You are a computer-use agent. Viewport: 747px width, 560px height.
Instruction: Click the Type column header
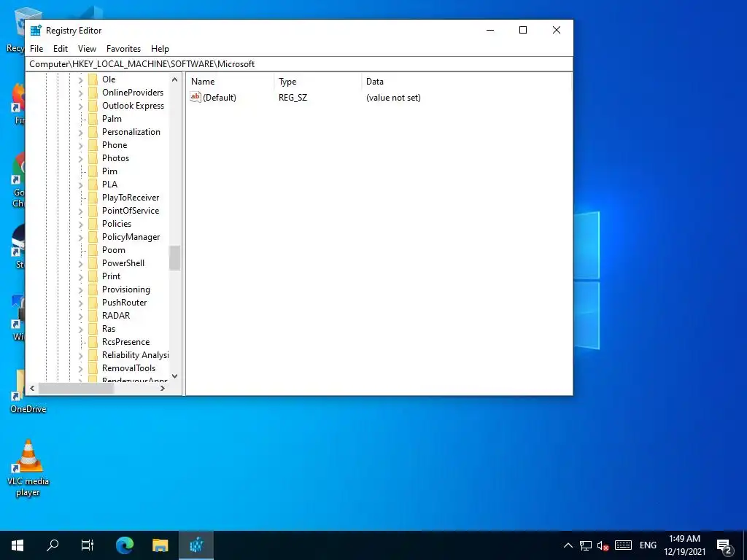click(318, 82)
